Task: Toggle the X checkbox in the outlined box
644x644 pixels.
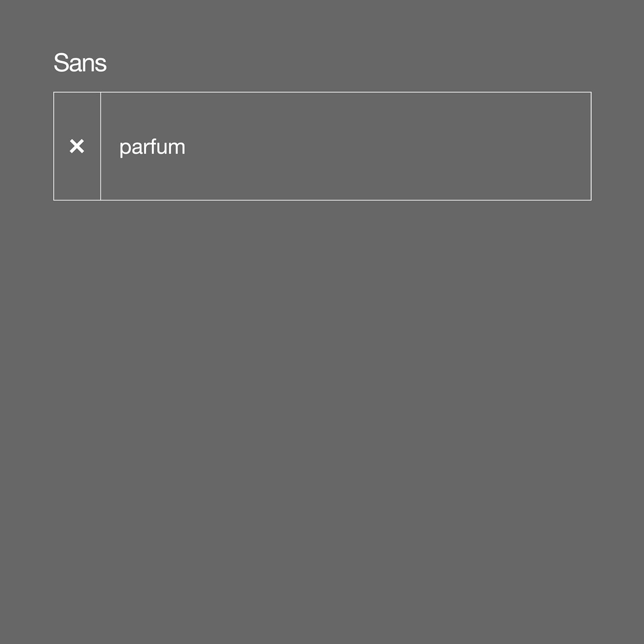Action: [x=77, y=146]
